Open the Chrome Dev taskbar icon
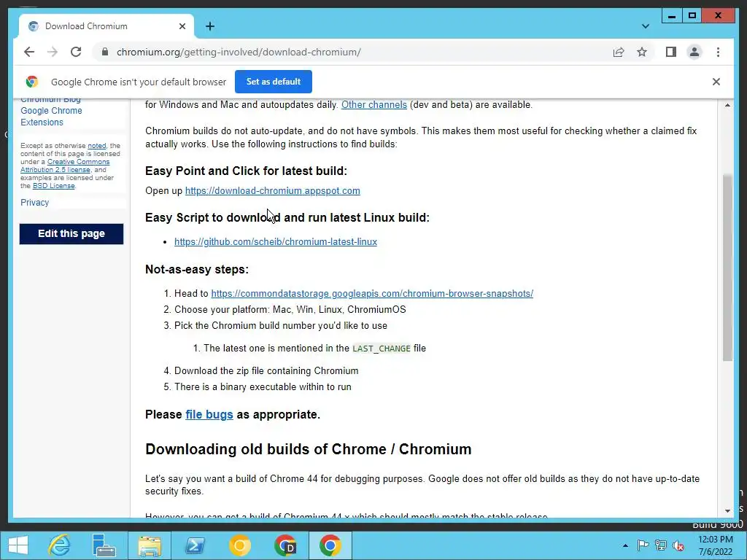This screenshot has width=747, height=560. (x=285, y=545)
